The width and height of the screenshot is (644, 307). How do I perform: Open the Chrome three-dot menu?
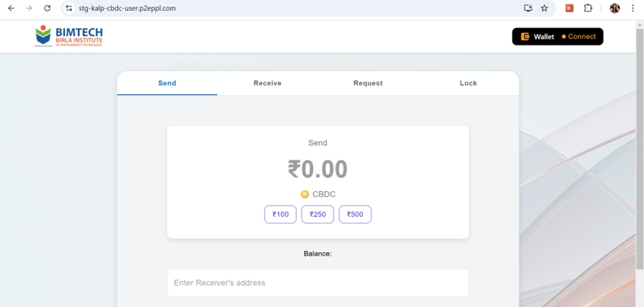633,8
